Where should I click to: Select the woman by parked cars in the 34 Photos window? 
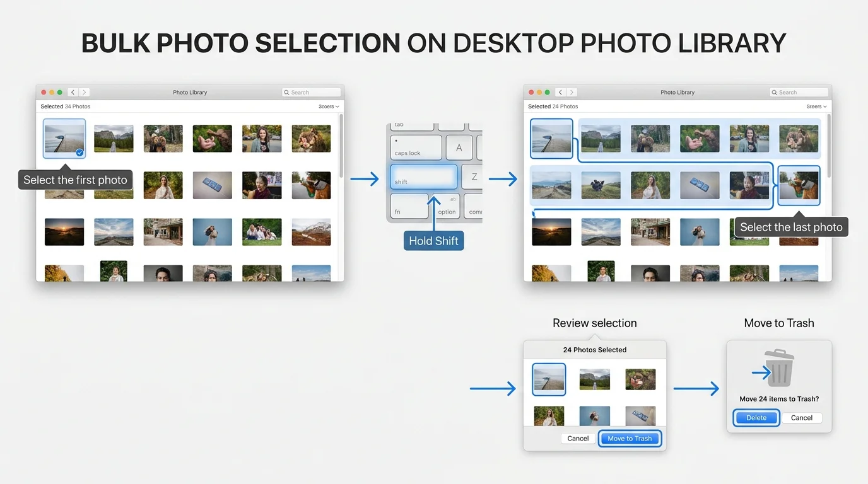pyautogui.click(x=262, y=139)
